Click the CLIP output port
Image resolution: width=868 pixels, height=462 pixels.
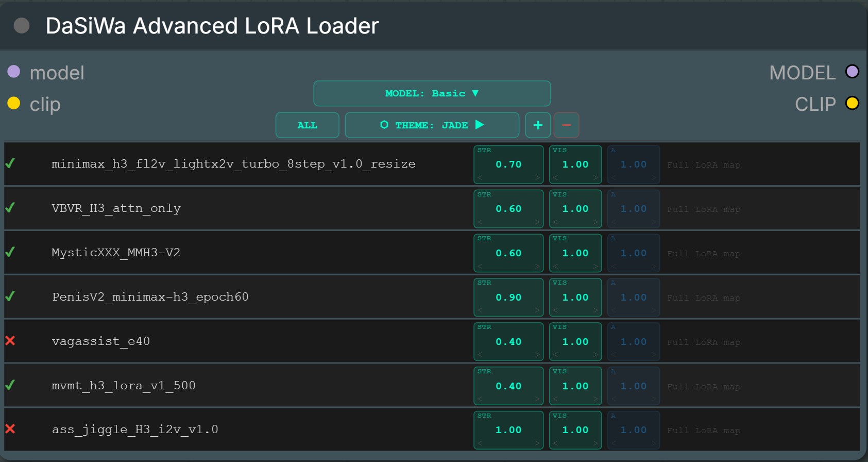(x=853, y=103)
